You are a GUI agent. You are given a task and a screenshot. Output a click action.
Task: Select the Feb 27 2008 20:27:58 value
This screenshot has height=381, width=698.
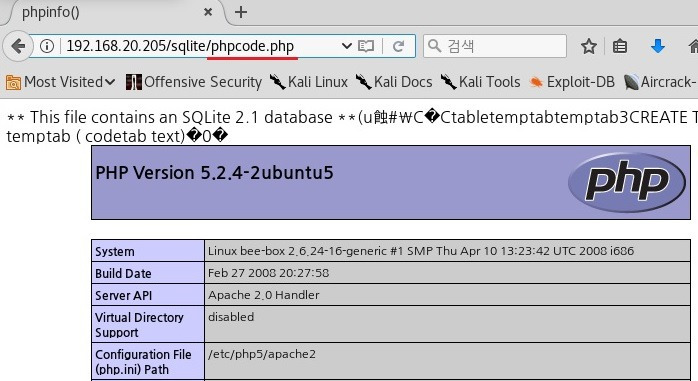[268, 273]
